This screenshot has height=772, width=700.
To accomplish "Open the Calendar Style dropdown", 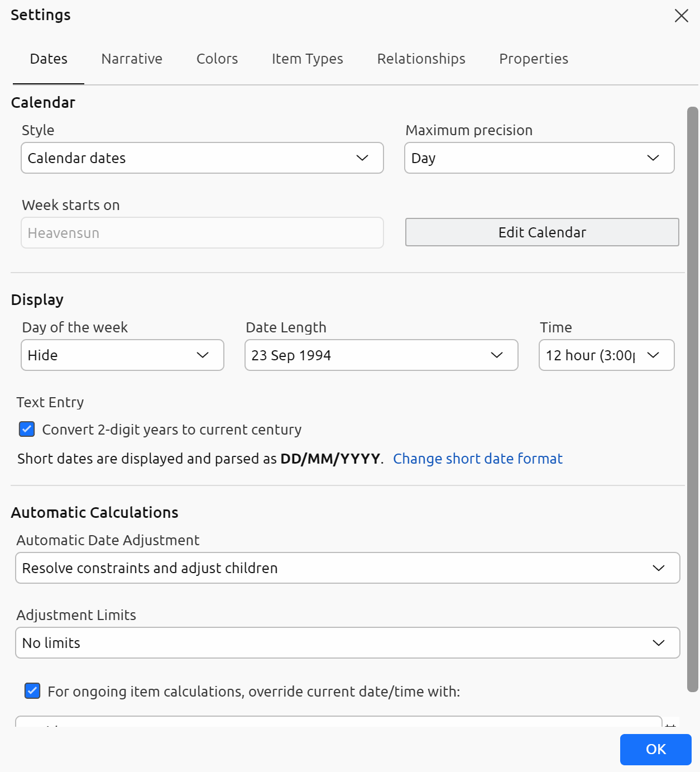I will [x=202, y=158].
